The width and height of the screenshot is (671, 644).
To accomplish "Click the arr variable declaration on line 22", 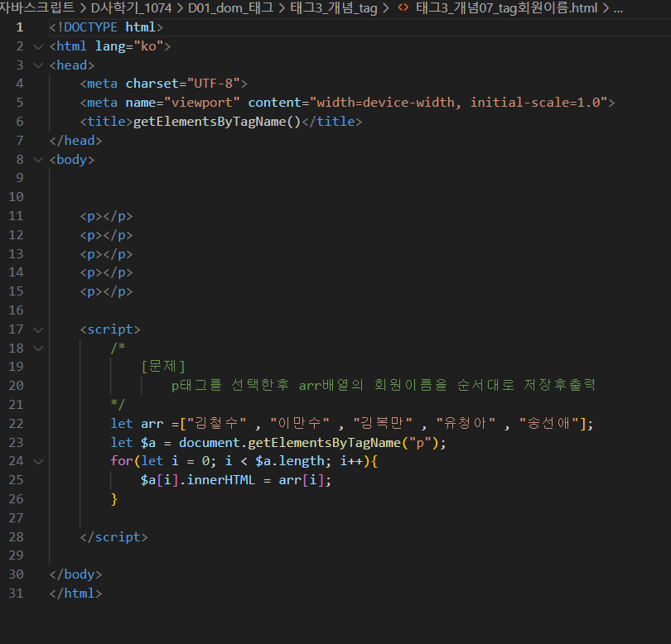I will pyautogui.click(x=152, y=424).
